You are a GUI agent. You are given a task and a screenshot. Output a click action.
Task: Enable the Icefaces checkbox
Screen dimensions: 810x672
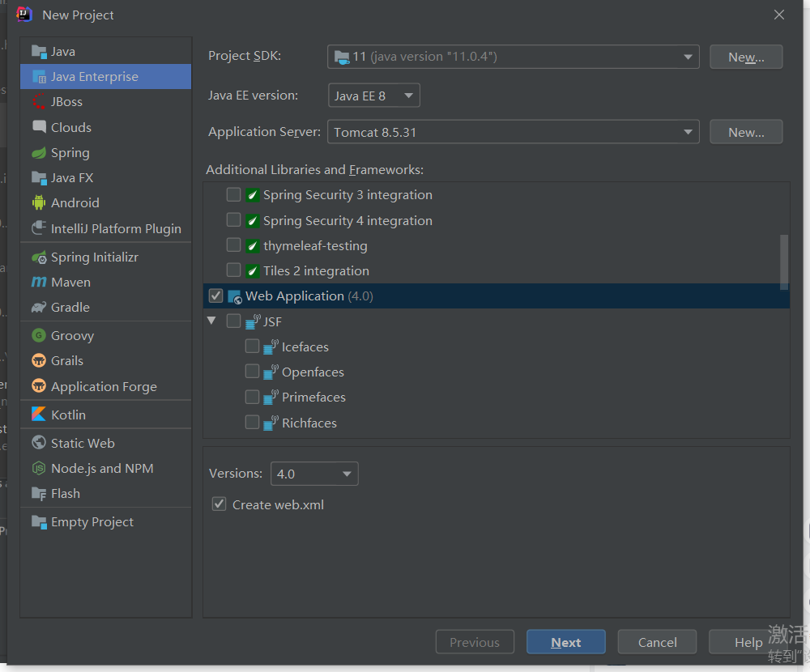(x=252, y=346)
